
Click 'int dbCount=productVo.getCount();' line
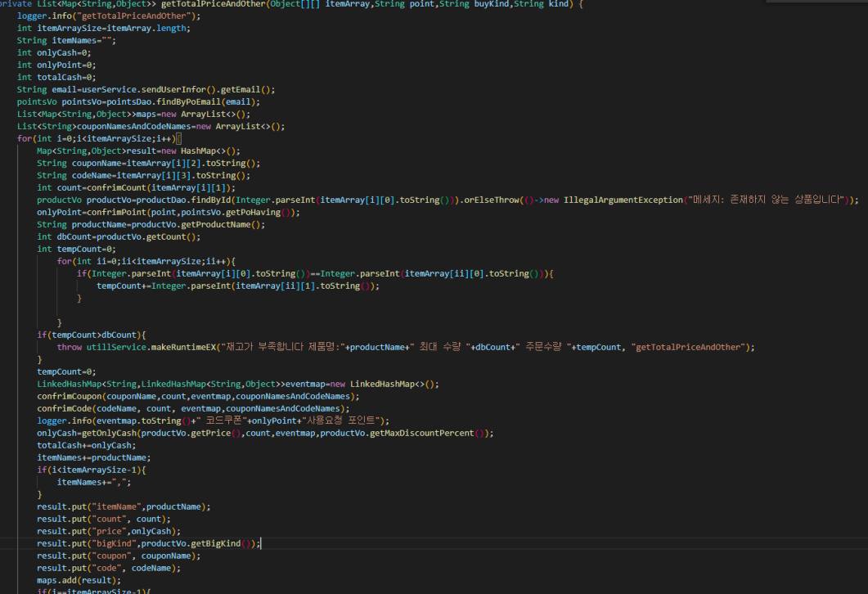119,237
